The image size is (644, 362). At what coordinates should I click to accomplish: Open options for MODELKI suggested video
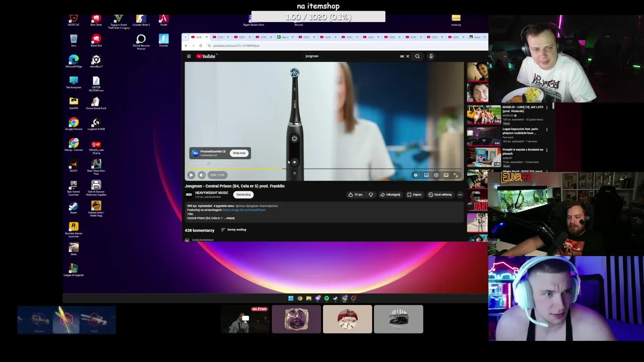547,108
